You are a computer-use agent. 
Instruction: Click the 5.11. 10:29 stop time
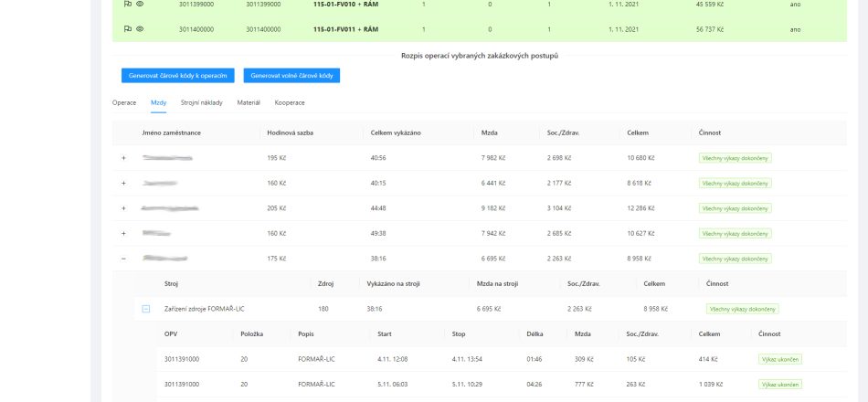[x=467, y=385]
